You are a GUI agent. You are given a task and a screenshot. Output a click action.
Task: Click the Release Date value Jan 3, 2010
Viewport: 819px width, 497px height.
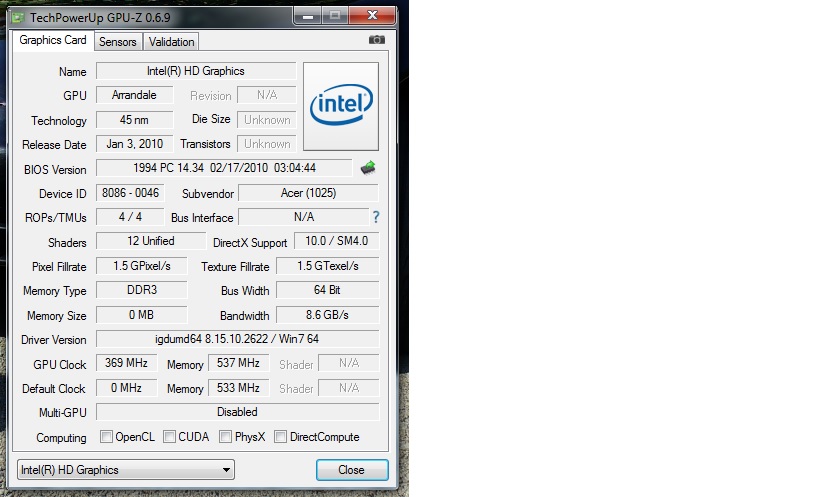pos(134,144)
